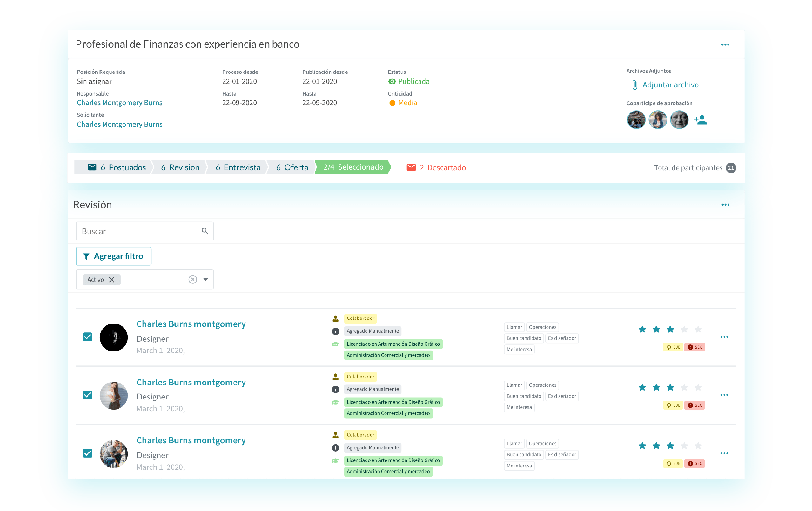The image size is (812, 511).
Task: Clear filters with the circled X icon
Action: pos(192,279)
